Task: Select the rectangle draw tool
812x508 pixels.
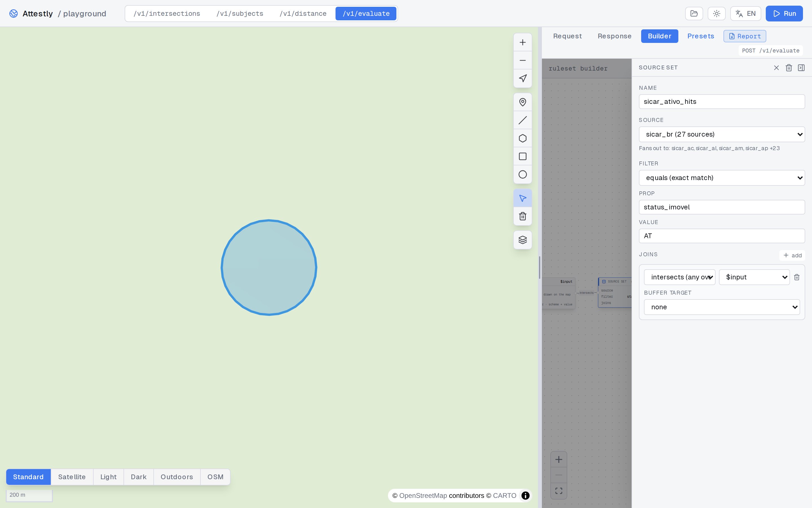Action: click(522, 156)
